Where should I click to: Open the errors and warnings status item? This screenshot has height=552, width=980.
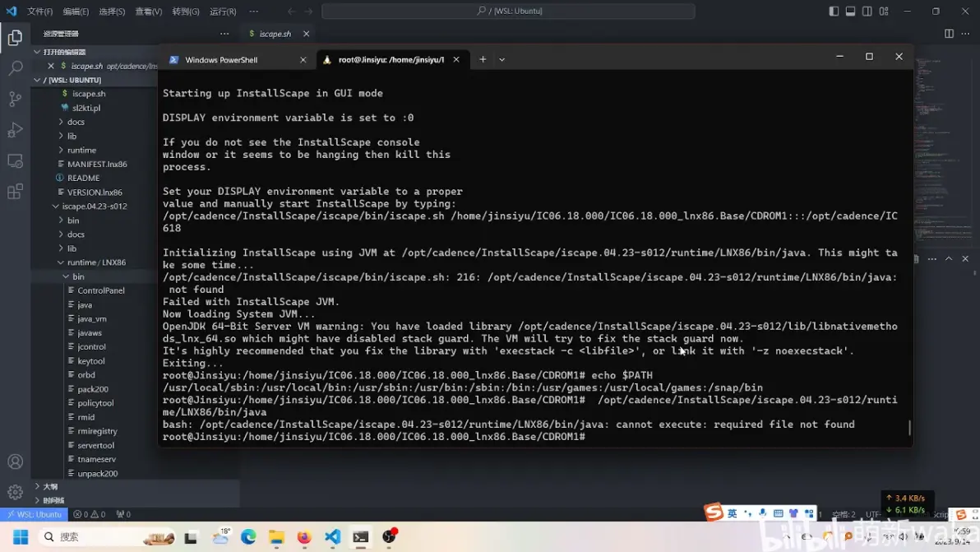pos(89,514)
